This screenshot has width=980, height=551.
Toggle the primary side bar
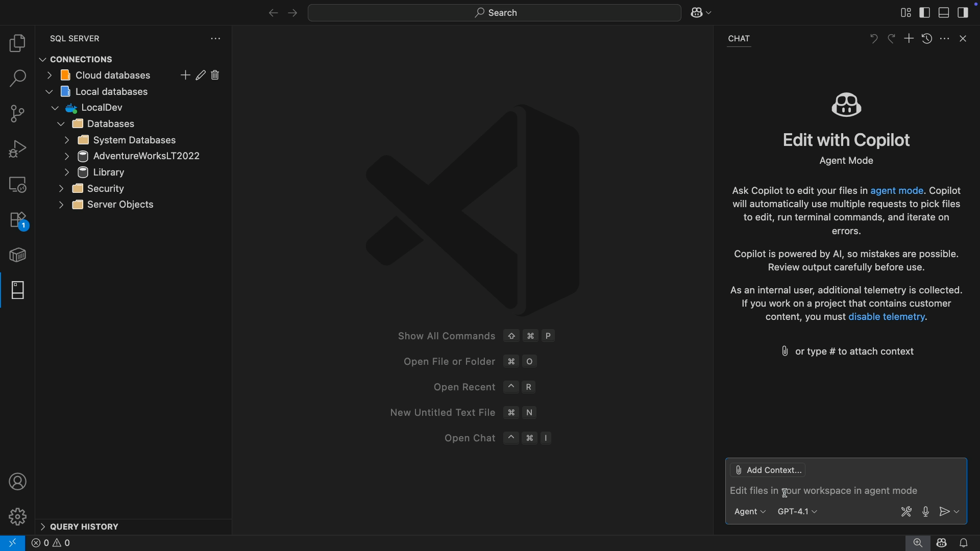(924, 12)
